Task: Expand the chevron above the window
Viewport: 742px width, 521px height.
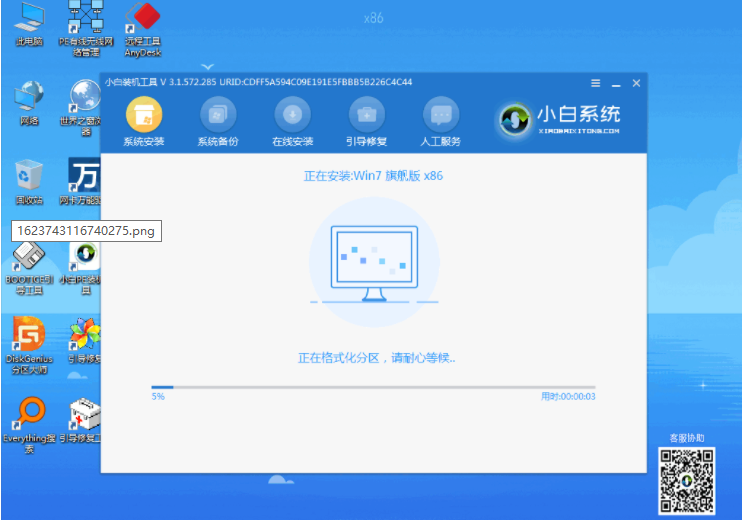Action: (207, 67)
